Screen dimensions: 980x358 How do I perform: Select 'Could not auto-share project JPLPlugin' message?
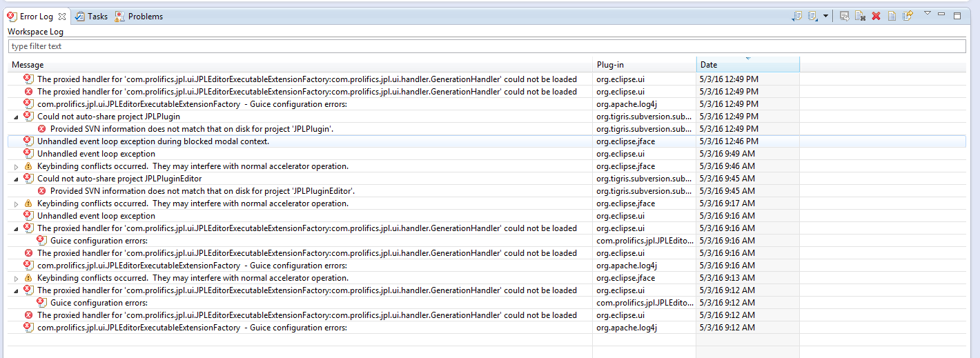coord(108,117)
